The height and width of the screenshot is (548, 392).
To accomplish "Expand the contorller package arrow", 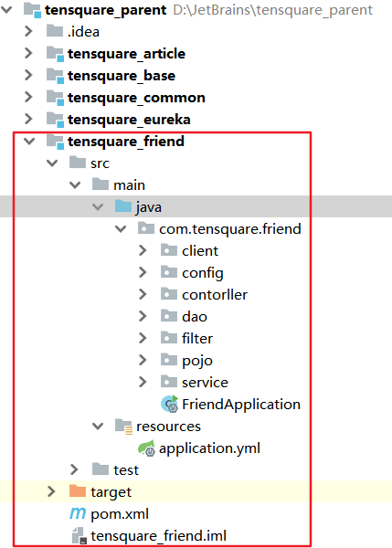I will [143, 294].
